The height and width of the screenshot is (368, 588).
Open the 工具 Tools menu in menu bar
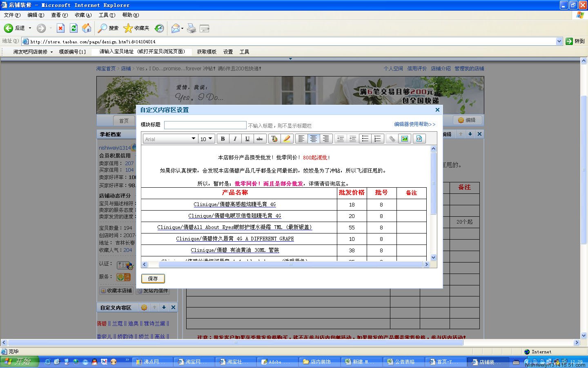point(107,15)
